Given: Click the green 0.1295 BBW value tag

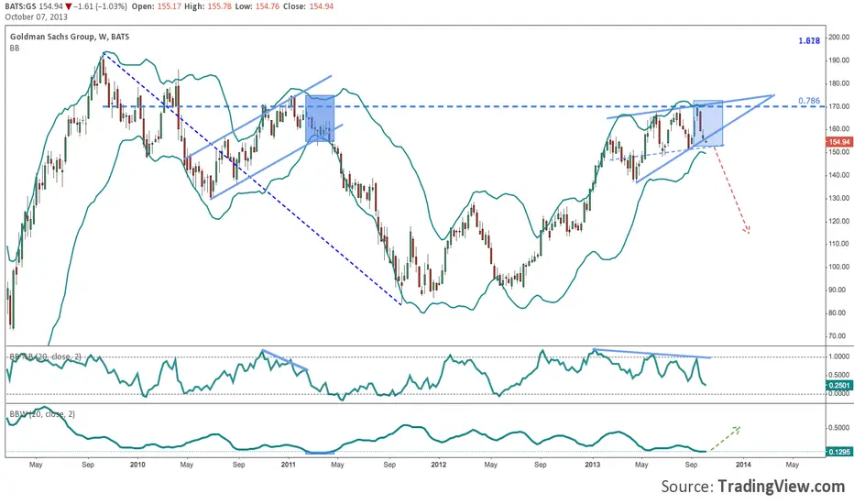Looking at the screenshot, I should 839,452.
